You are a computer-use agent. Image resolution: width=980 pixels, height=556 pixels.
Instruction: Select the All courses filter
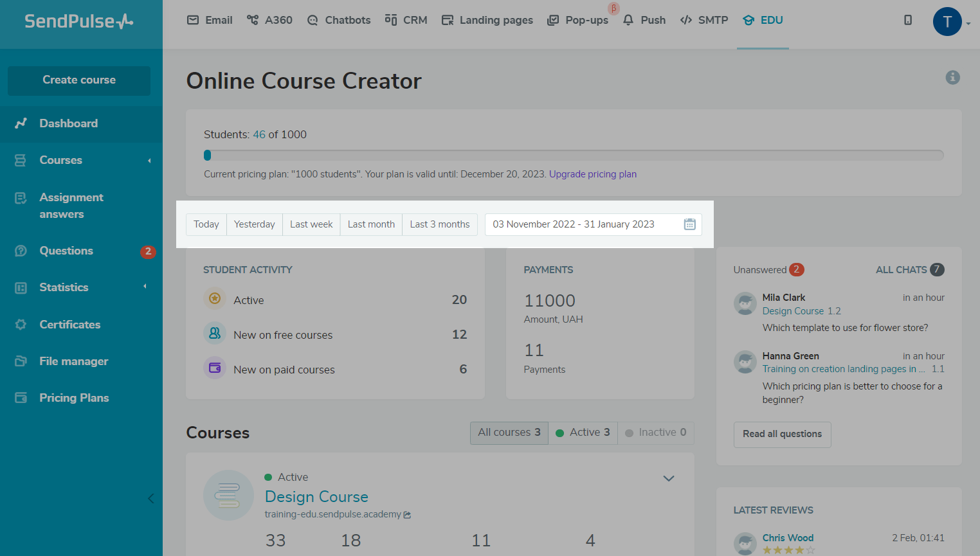[x=509, y=433]
